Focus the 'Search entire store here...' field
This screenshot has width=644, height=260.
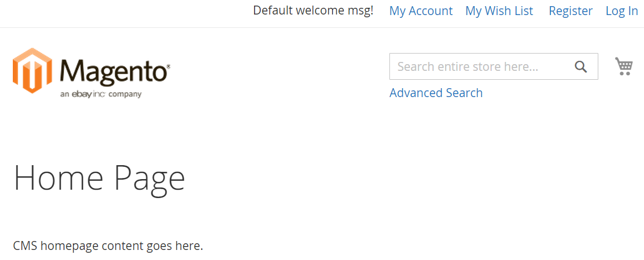(x=479, y=67)
